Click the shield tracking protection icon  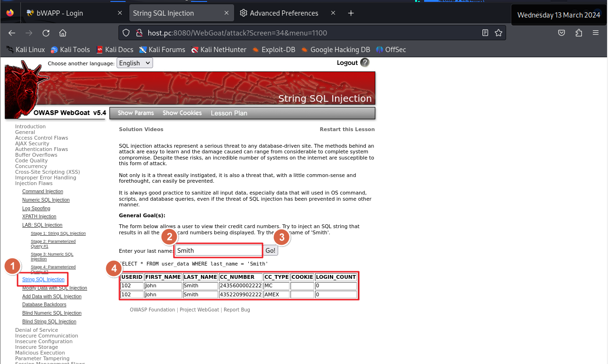tap(126, 33)
